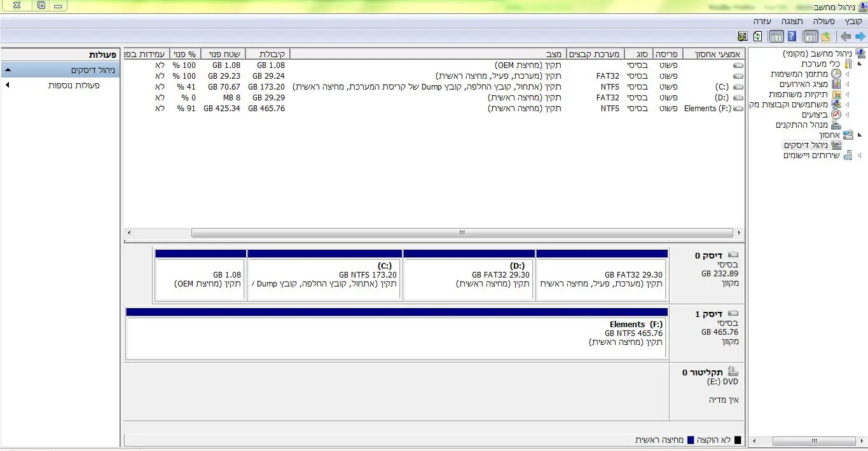Click the Up One Level folder icon

tap(826, 37)
